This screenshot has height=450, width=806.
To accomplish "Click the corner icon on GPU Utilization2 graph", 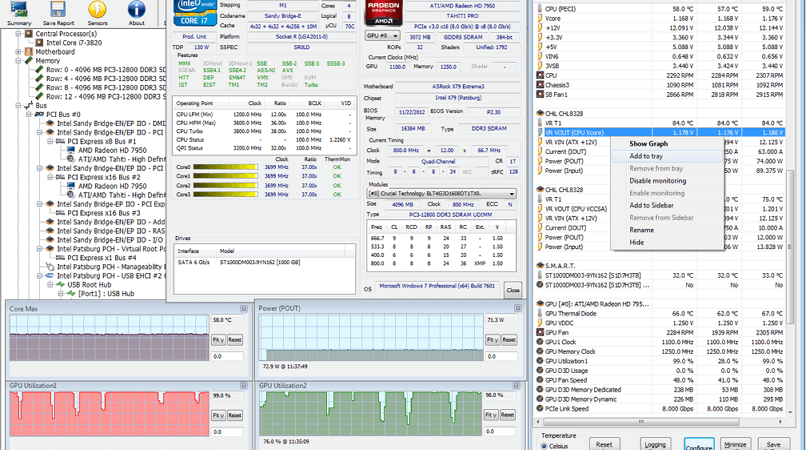I will [516, 385].
